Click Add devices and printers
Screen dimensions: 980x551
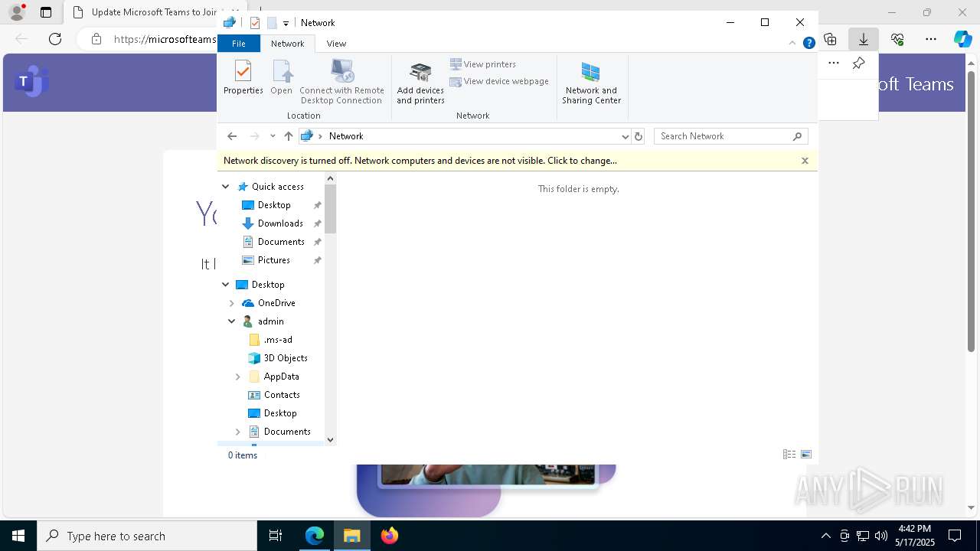420,82
